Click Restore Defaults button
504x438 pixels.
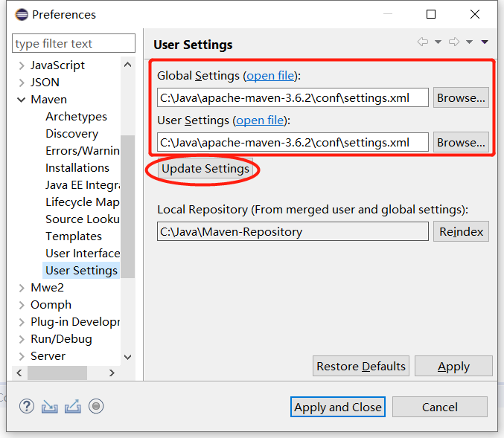361,366
